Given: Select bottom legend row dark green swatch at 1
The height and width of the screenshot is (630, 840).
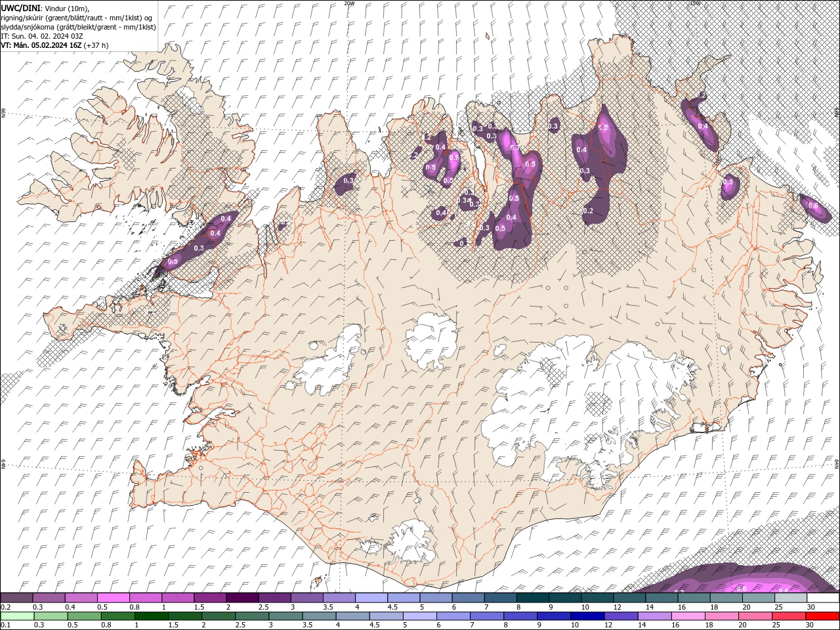Looking at the screenshot, I should tap(151, 616).
